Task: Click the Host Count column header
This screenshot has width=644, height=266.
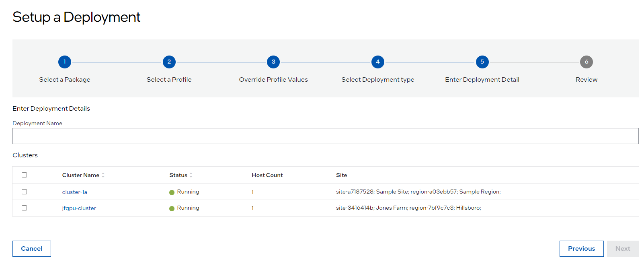Action: pyautogui.click(x=267, y=175)
